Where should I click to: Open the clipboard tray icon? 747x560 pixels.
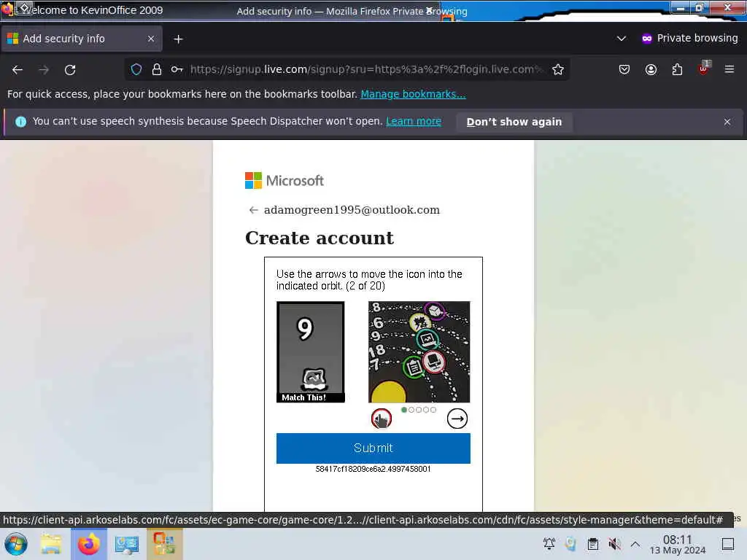point(592,544)
